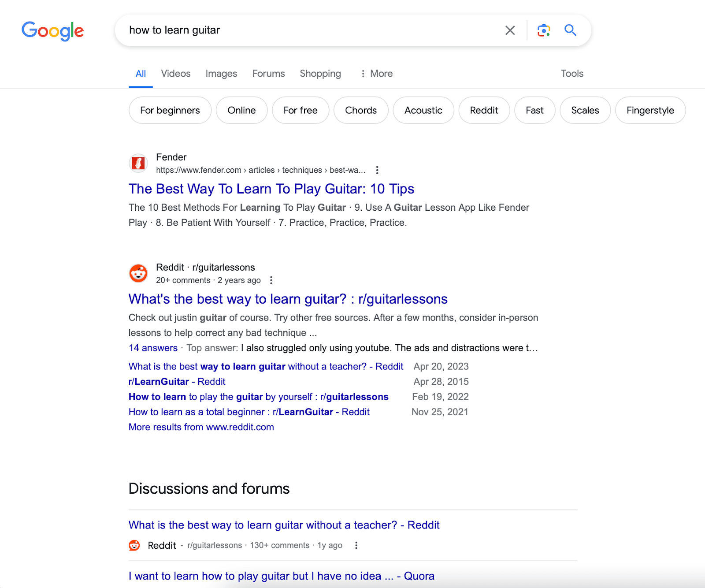This screenshot has height=588, width=705.
Task: Select the Chords filter chip
Action: (361, 110)
